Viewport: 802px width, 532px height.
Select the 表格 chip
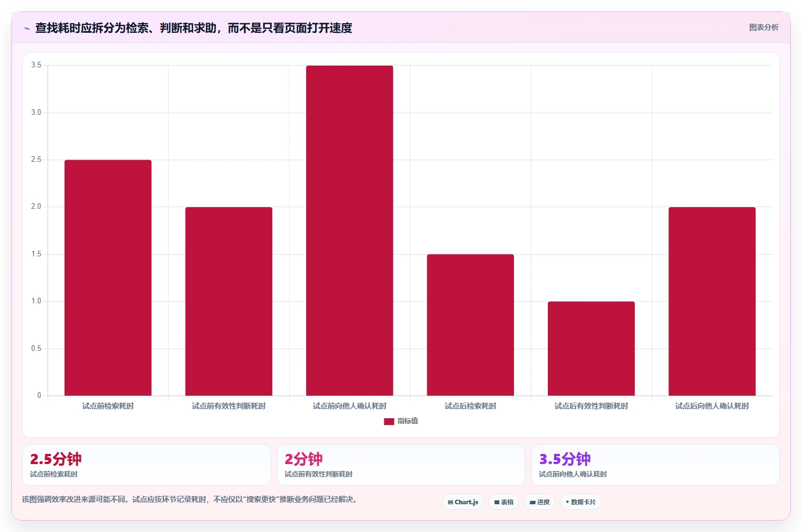pyautogui.click(x=504, y=502)
